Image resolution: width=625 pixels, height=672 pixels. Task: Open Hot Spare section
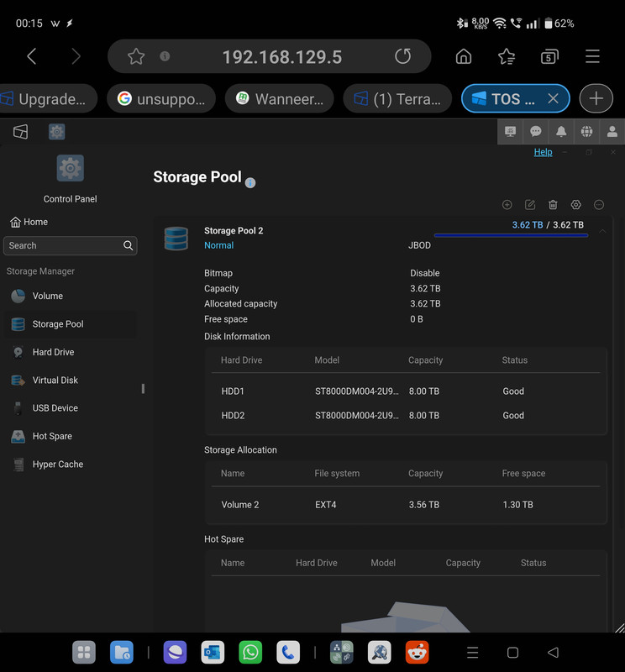71,436
